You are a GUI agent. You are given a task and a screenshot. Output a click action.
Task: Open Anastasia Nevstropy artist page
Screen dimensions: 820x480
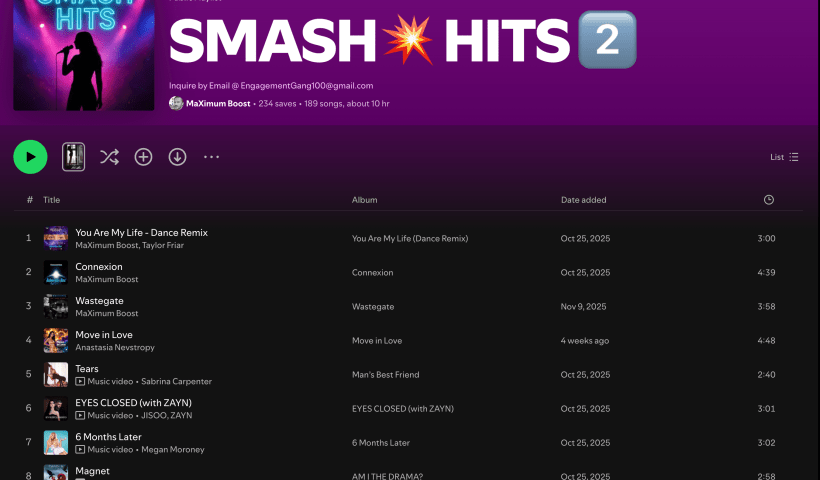click(x=118, y=347)
